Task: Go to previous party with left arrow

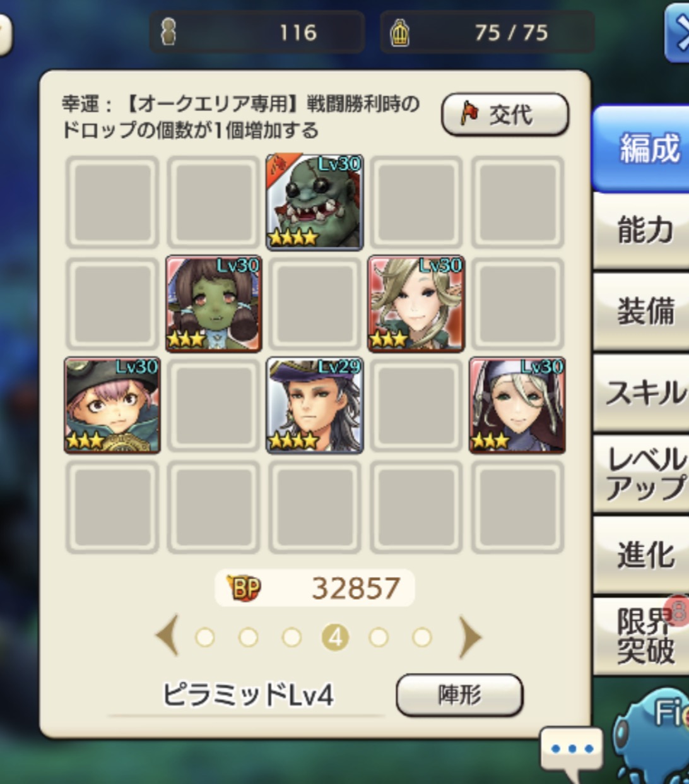Action: click(167, 637)
